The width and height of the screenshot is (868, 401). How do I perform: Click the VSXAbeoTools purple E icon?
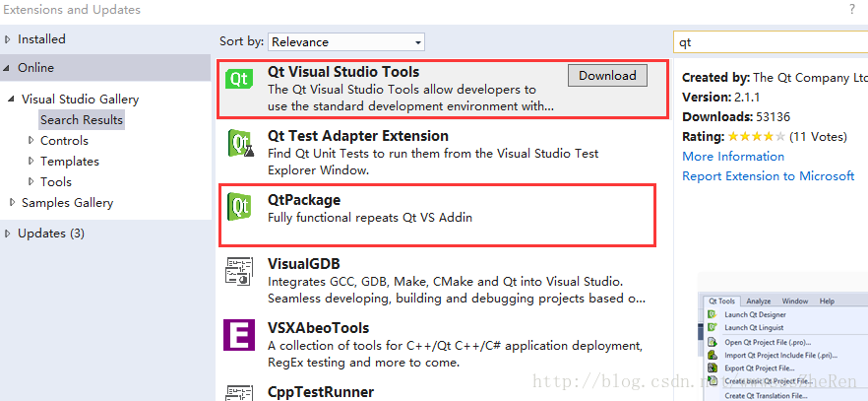coord(239,335)
